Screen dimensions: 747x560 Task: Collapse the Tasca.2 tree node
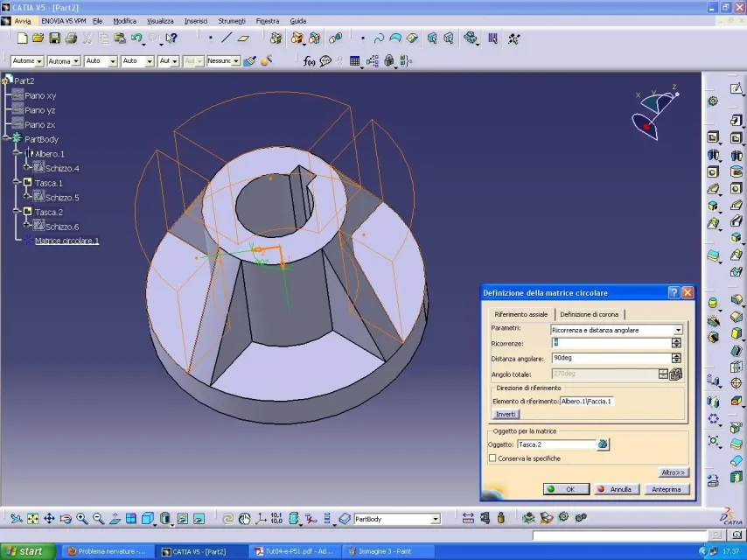pos(17,212)
